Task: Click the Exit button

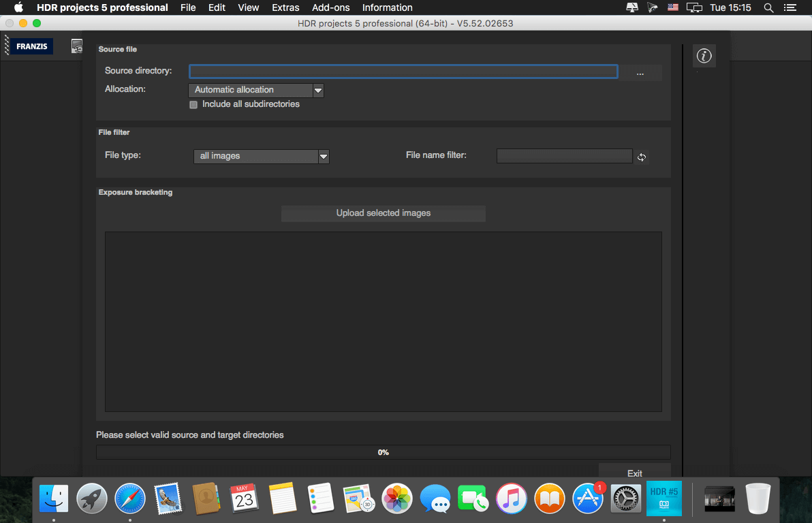Action: 634,472
